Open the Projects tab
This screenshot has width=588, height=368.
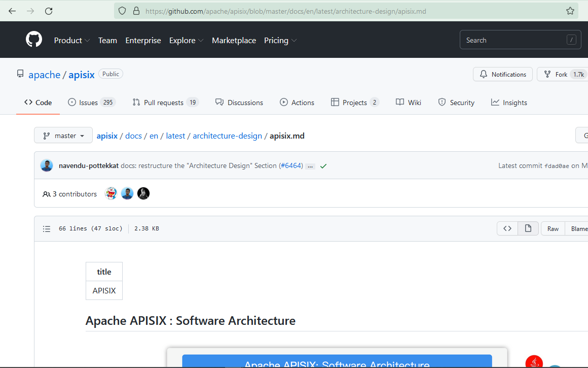pos(355,103)
